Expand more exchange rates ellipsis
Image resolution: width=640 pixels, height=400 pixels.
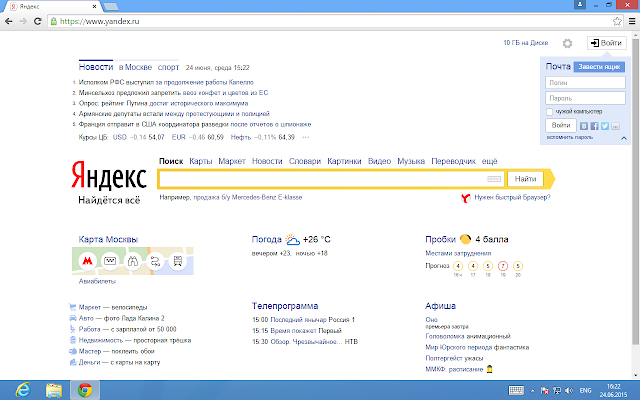pyautogui.click(x=306, y=138)
